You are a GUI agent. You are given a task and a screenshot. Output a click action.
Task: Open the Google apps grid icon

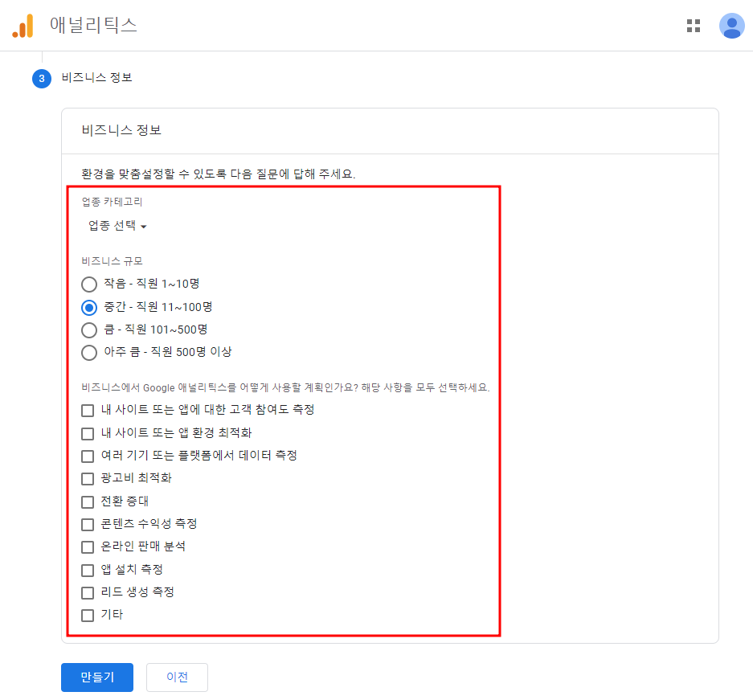click(x=694, y=26)
